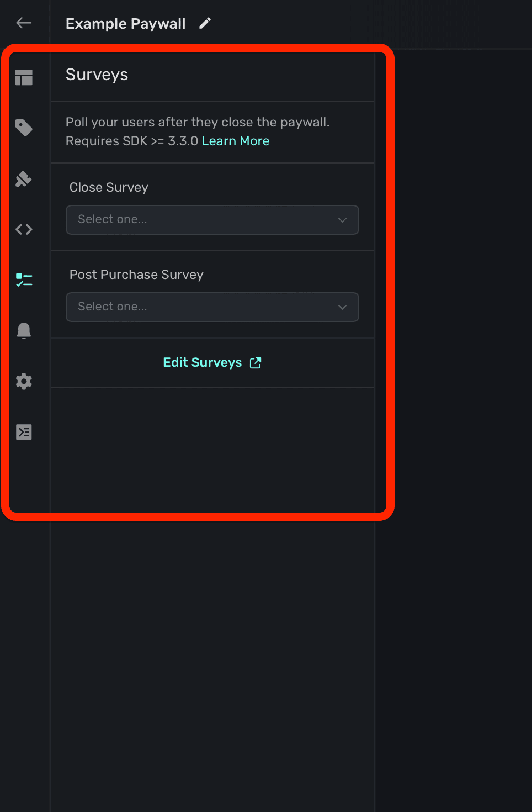Image resolution: width=532 pixels, height=812 pixels.
Task: Open the code brackets sidebar panel
Action: [x=24, y=229]
